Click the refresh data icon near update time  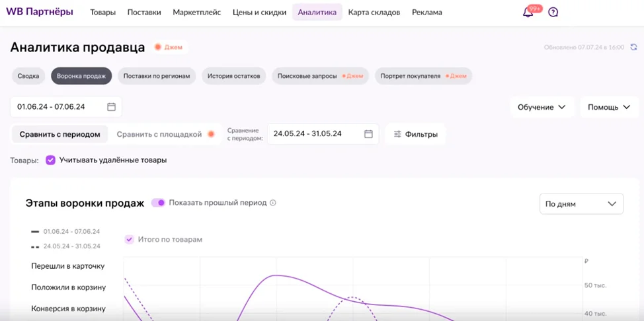coord(633,47)
